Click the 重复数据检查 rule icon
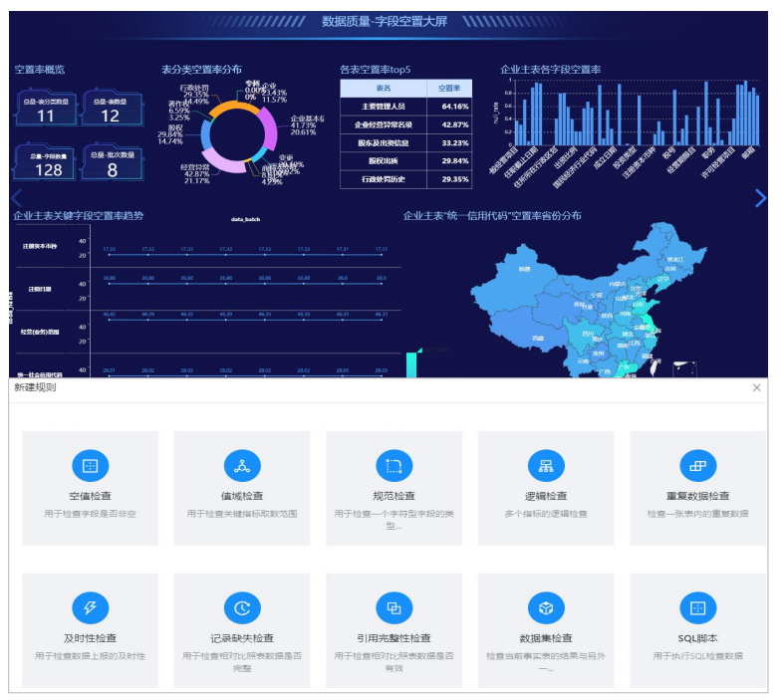Image resolution: width=783 pixels, height=700 pixels. tap(698, 466)
